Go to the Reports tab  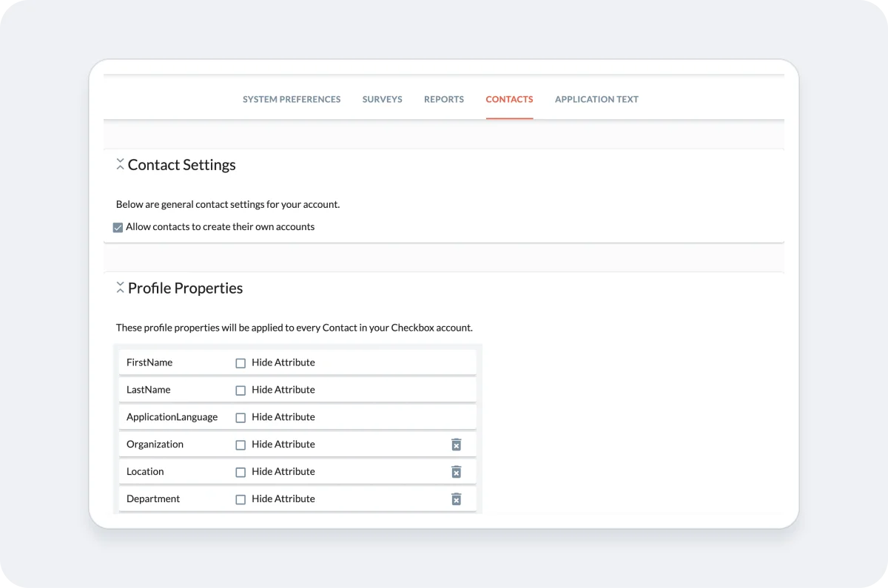tap(444, 99)
